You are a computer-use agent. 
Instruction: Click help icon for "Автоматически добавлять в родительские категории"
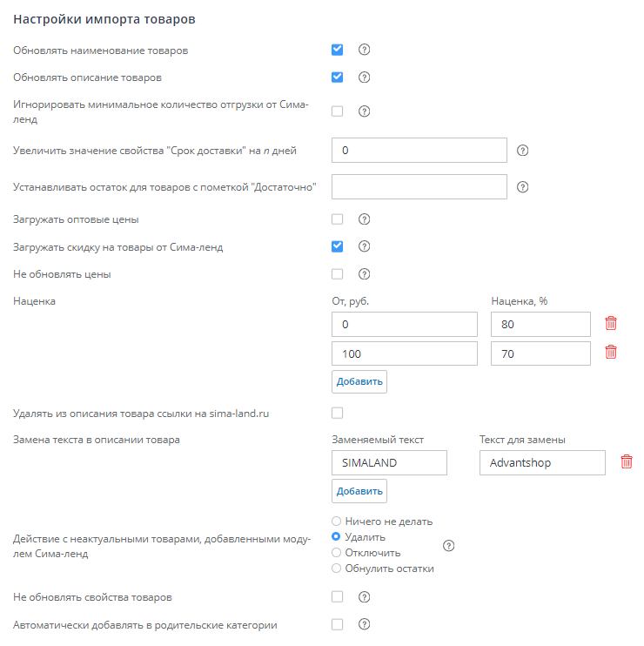click(x=365, y=624)
